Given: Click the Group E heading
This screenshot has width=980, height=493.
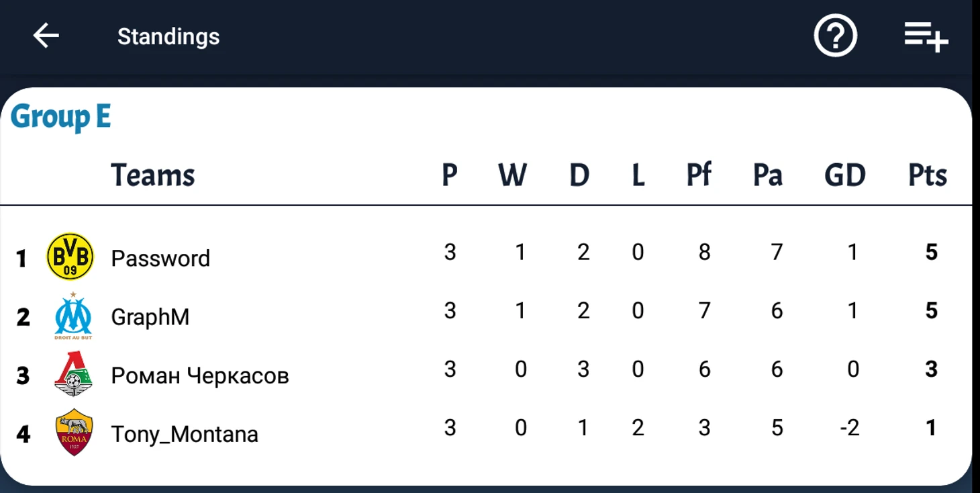Looking at the screenshot, I should click(x=60, y=117).
